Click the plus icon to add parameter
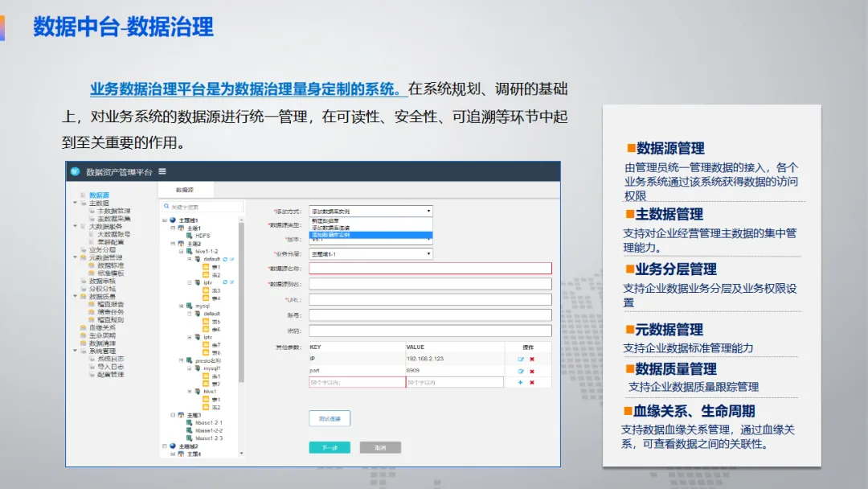 click(x=520, y=383)
